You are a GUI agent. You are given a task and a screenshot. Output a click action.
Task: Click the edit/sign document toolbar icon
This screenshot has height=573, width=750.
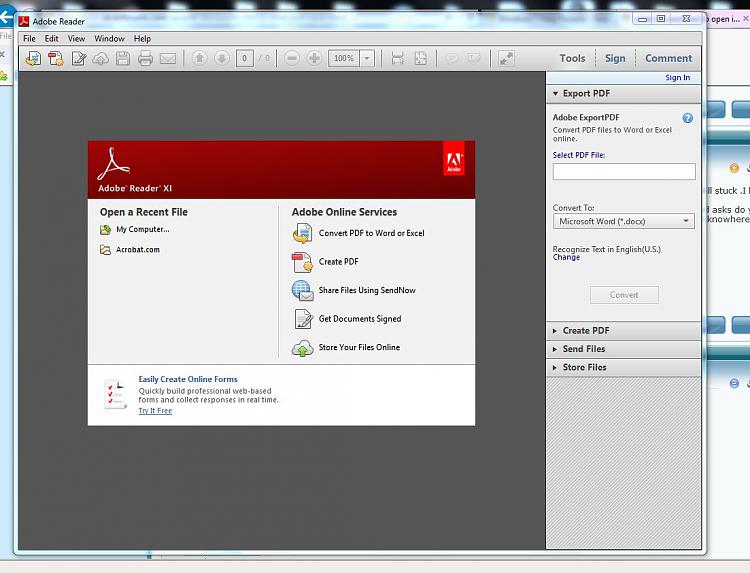pyautogui.click(x=78, y=58)
